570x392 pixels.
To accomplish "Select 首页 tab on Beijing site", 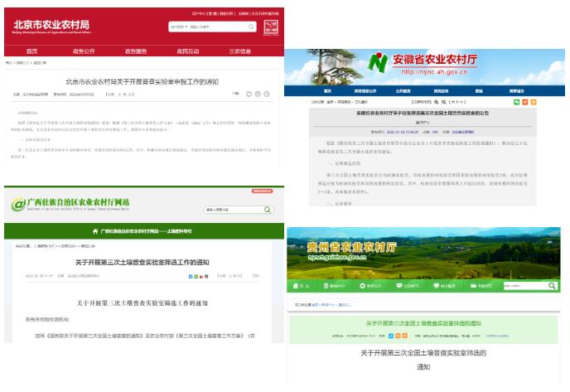I will 31,51.
